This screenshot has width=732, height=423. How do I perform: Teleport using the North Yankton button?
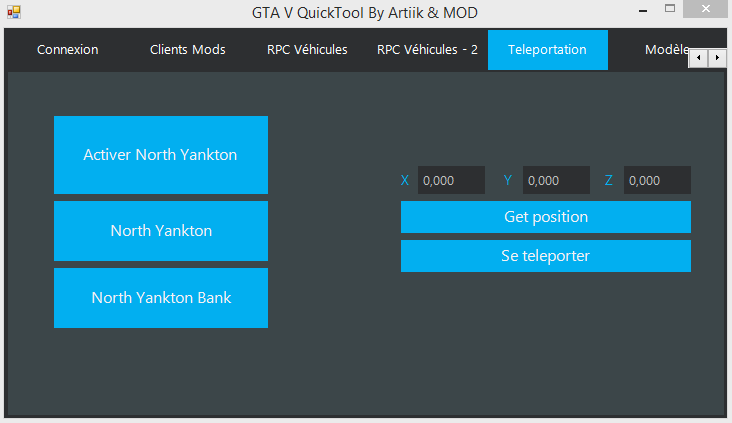161,231
